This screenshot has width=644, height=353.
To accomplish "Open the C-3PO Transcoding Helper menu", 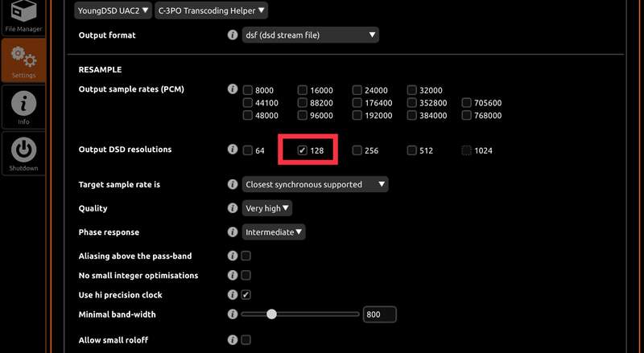I will [211, 10].
